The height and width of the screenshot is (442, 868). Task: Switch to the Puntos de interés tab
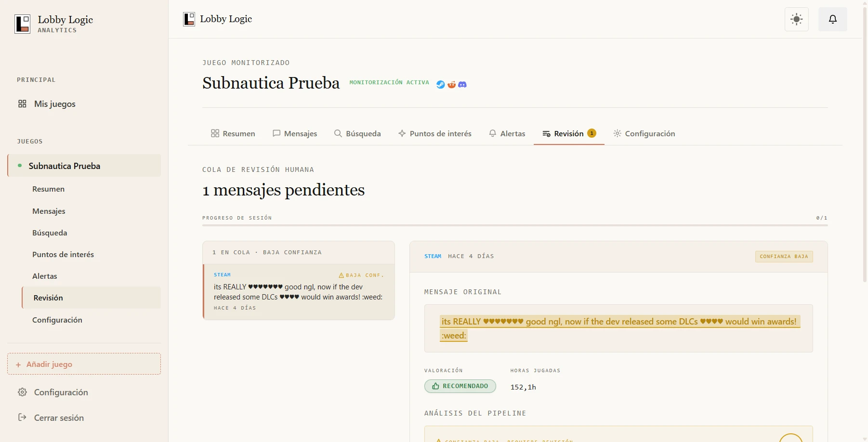coord(435,133)
